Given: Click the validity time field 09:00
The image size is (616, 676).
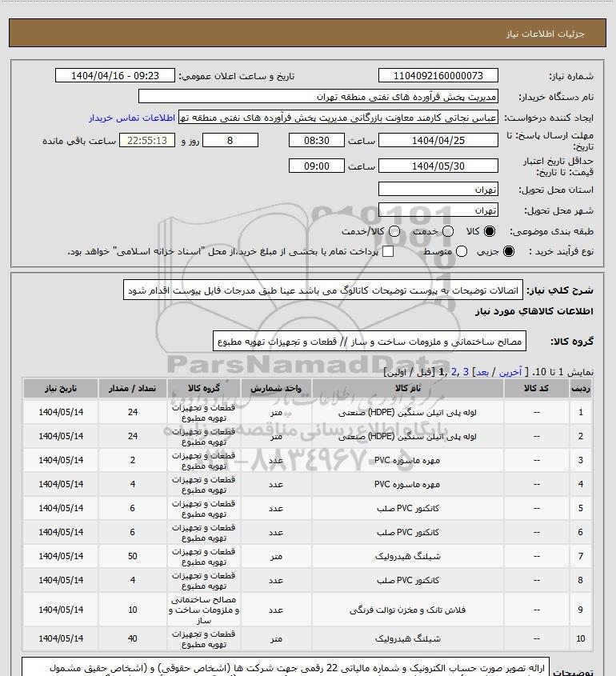Looking at the screenshot, I should [x=317, y=166].
